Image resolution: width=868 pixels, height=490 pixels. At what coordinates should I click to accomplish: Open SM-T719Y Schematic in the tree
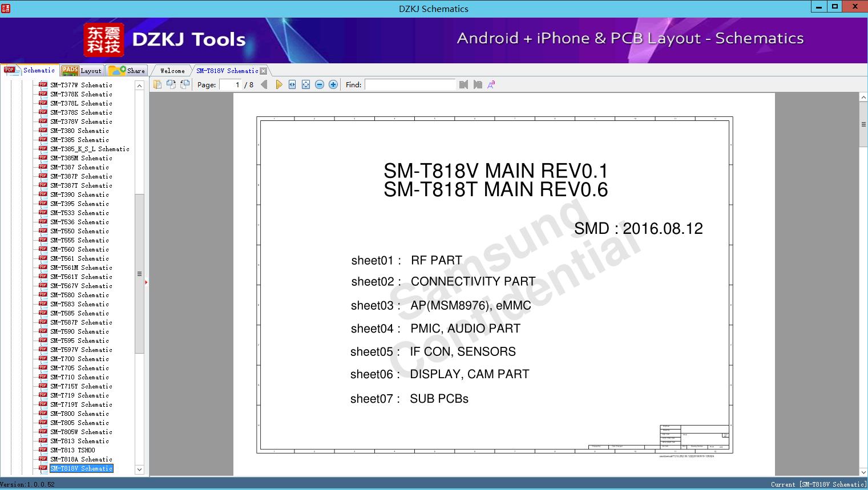coord(81,404)
